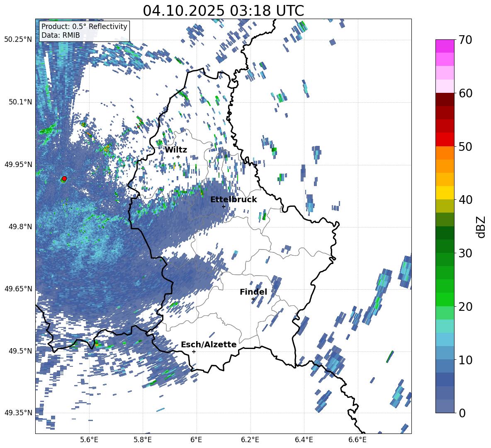Click the 49.8°N latitude label
491x448 pixels.
[20, 227]
